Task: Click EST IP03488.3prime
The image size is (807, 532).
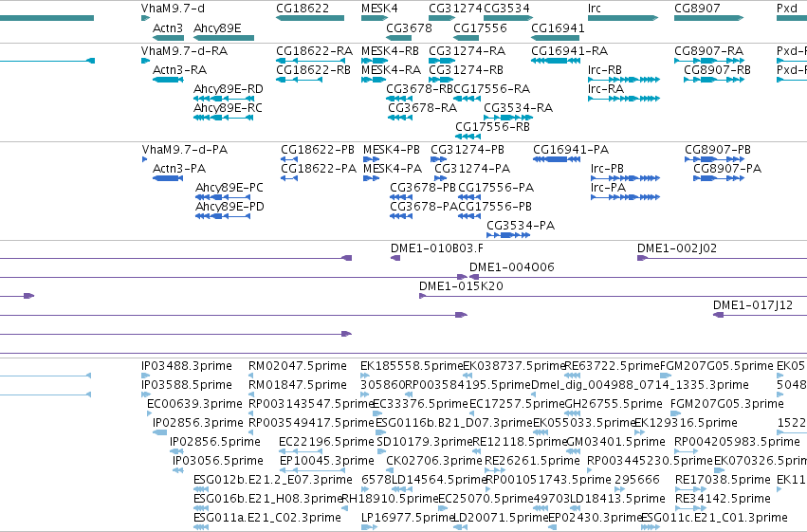Action: click(x=145, y=376)
